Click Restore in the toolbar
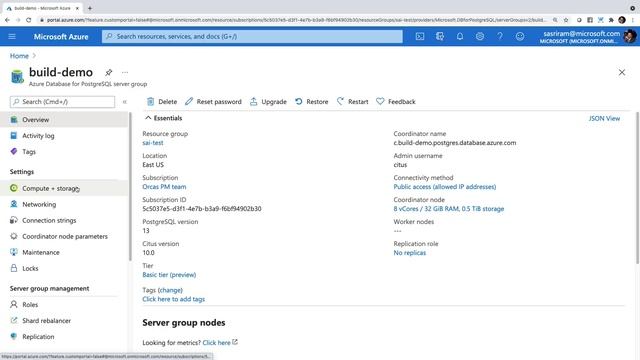Screen dimensions: 640x360 click(x=311, y=102)
